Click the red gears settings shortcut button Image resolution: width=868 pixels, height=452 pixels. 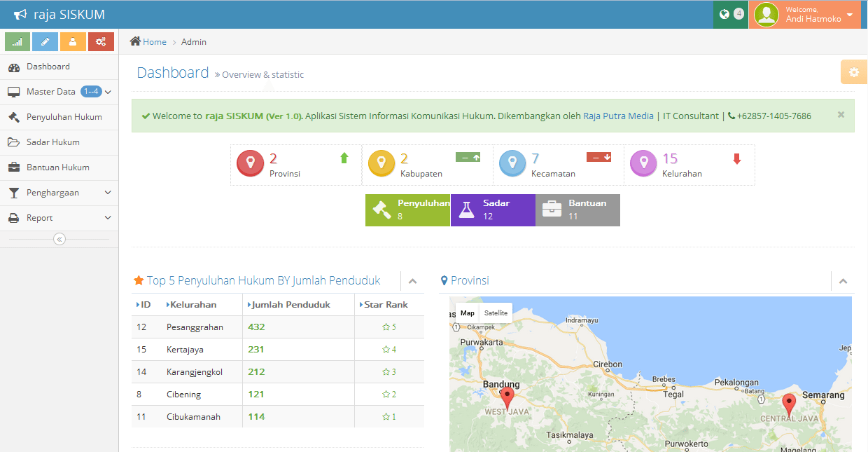[101, 42]
